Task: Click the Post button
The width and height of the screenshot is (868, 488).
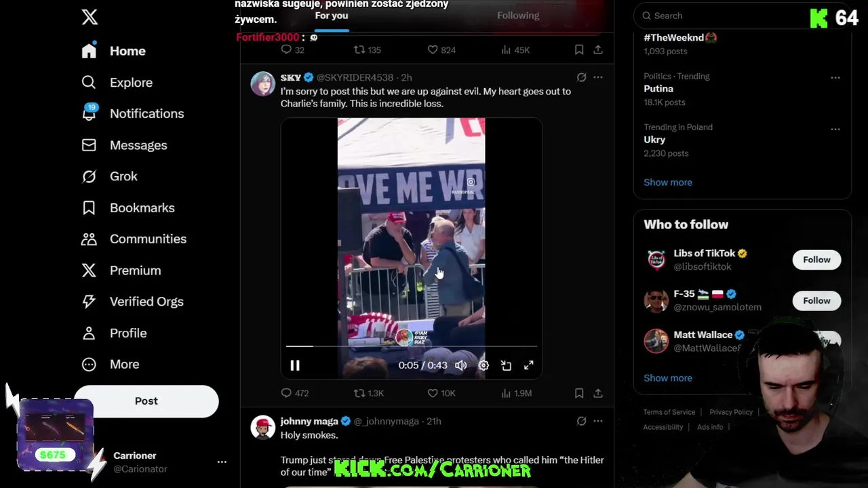Action: (x=146, y=401)
